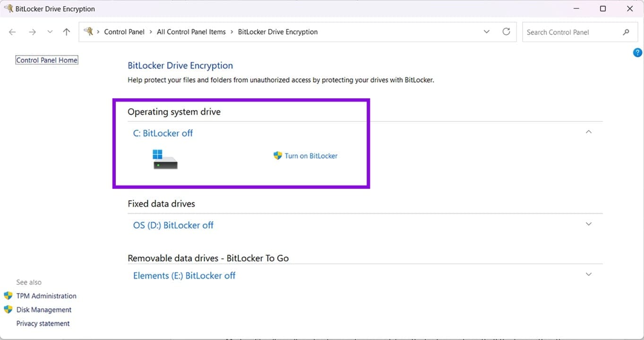Click OS (D:) BitLocker off heading
The image size is (644, 340).
point(173,225)
